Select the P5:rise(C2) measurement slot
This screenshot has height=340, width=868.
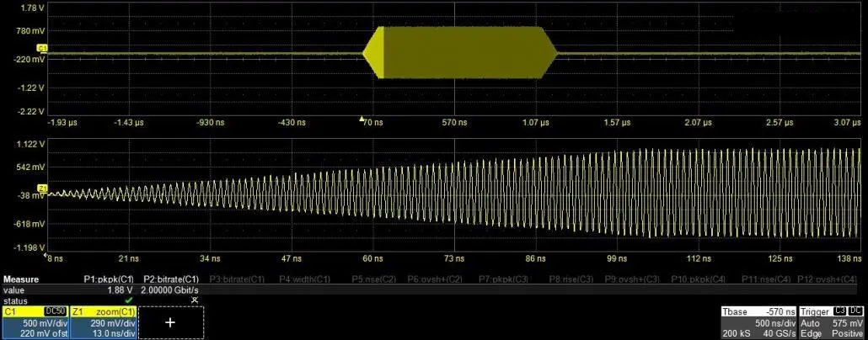pyautogui.click(x=373, y=279)
